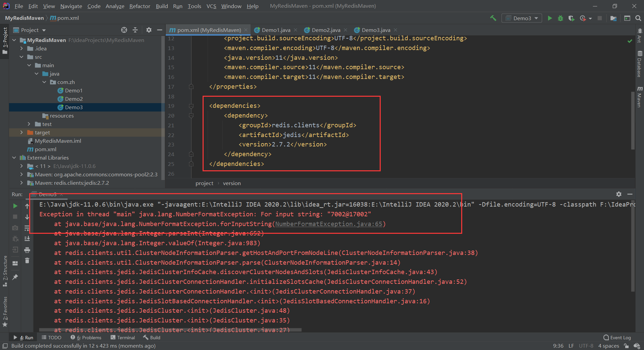This screenshot has width=644, height=350.
Task: Open Run panel settings gear
Action: [619, 194]
